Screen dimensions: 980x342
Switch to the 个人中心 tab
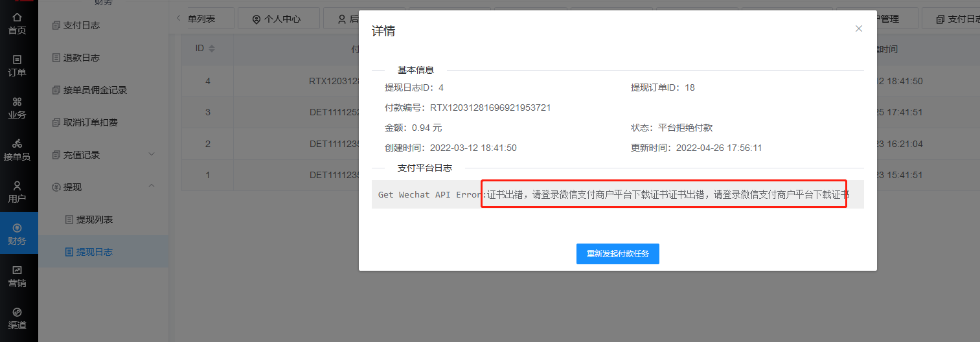click(x=279, y=19)
